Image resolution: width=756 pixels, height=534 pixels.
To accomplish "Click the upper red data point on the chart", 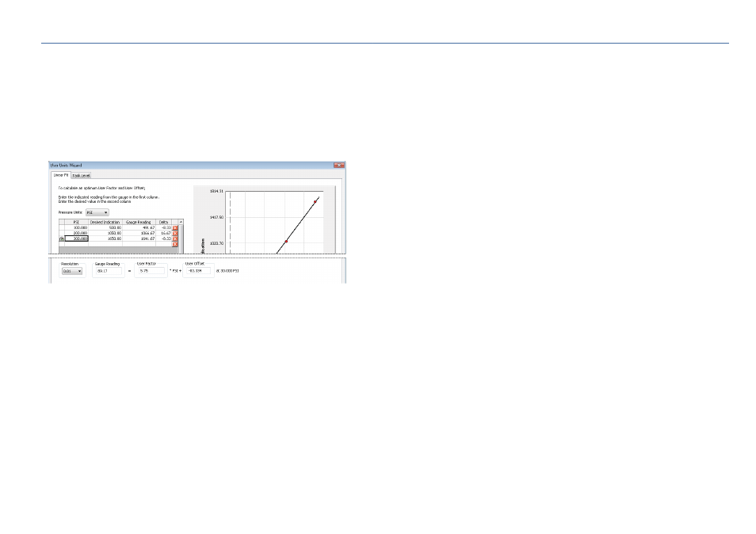I will [315, 201].
